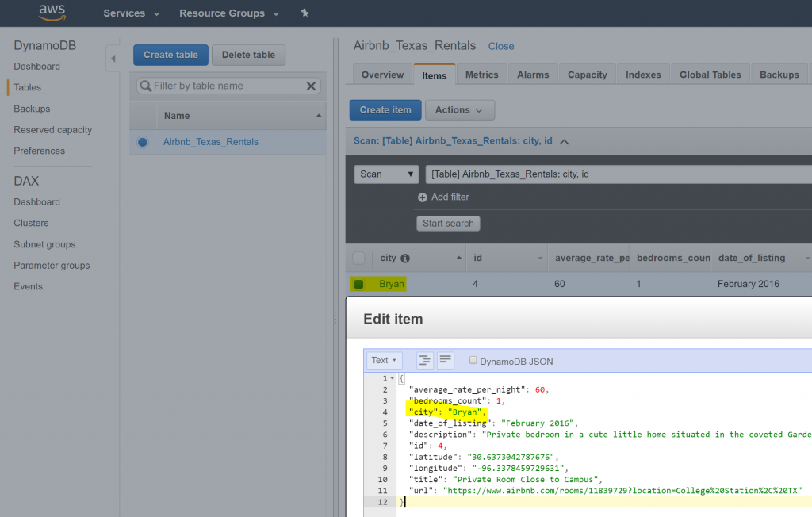Open the date_of_listing column dropdown arrow
The image size is (812, 517).
click(806, 258)
